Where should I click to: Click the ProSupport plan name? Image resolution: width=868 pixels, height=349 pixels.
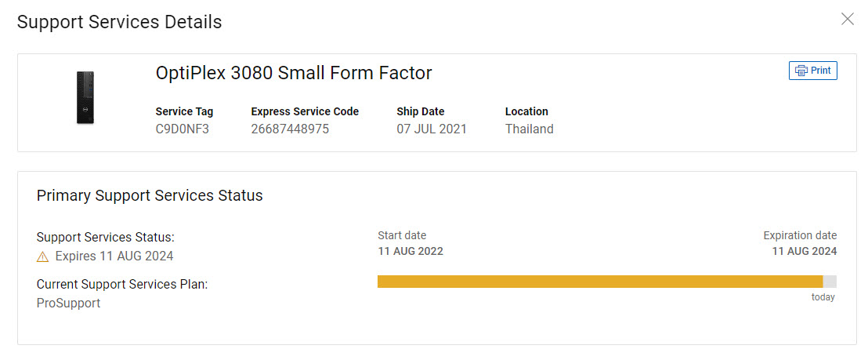[68, 303]
